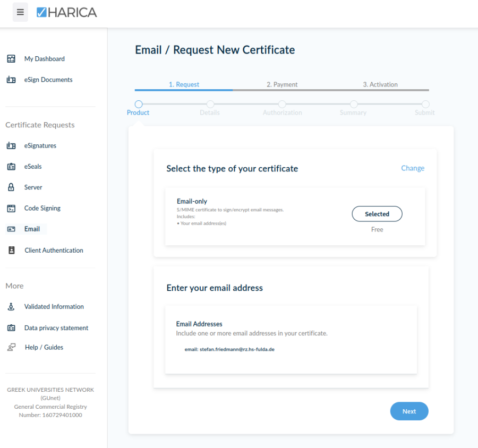The height and width of the screenshot is (448, 478).
Task: Click the Summary step circle
Action: tap(353, 105)
